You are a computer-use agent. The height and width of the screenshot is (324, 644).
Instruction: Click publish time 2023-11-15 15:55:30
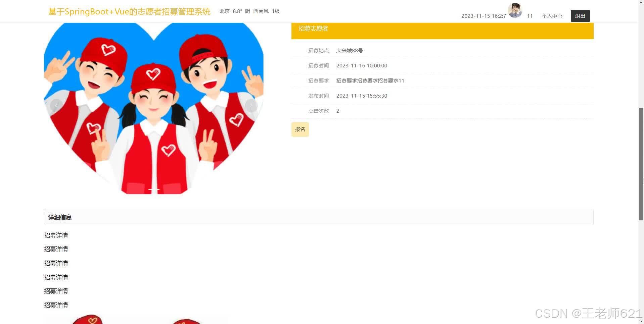[362, 96]
